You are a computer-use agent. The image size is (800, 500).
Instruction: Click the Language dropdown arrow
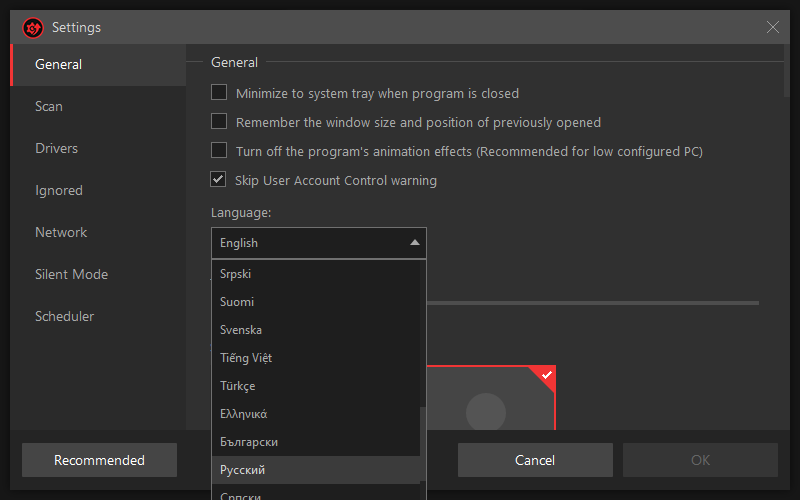tap(415, 243)
